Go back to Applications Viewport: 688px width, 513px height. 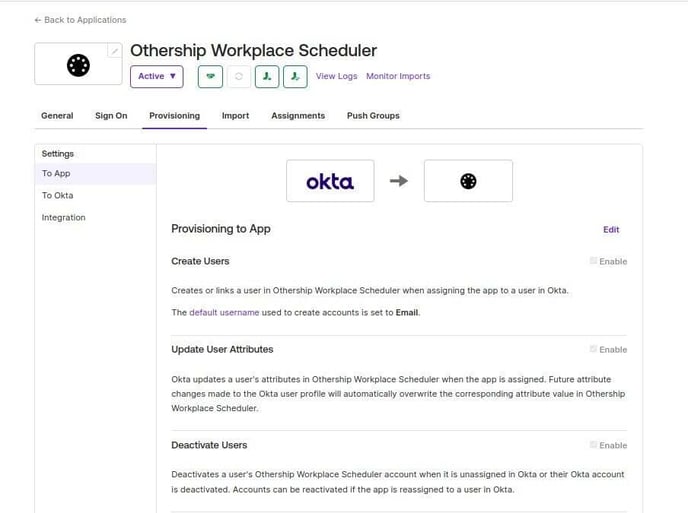point(80,20)
